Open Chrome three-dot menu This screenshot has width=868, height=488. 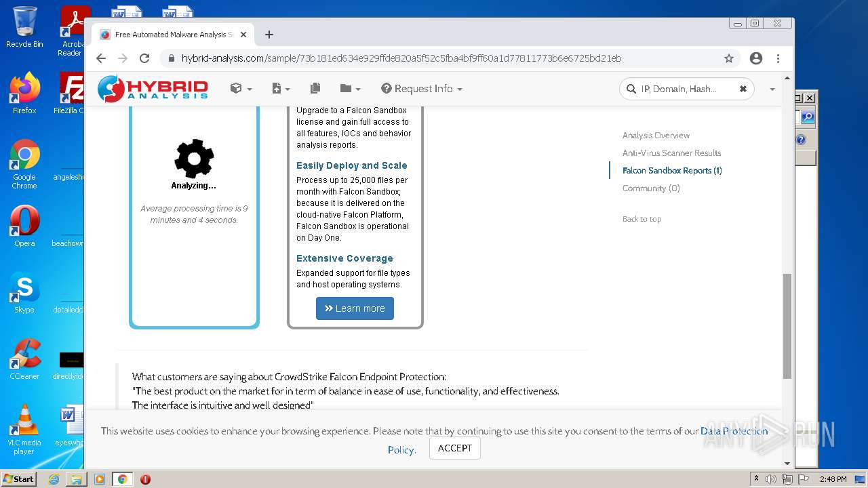(778, 58)
